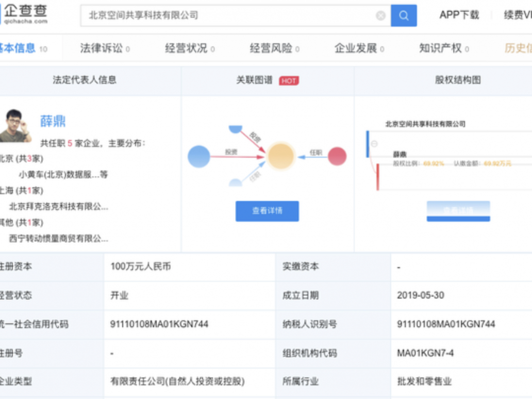This screenshot has height=399, width=532.
Task: Open the APP下载 link
Action: pyautogui.click(x=459, y=15)
